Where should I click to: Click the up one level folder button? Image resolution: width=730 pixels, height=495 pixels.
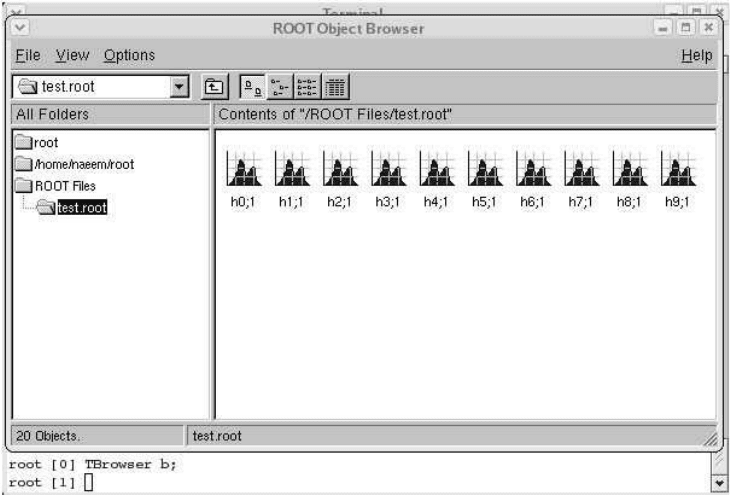click(x=213, y=87)
